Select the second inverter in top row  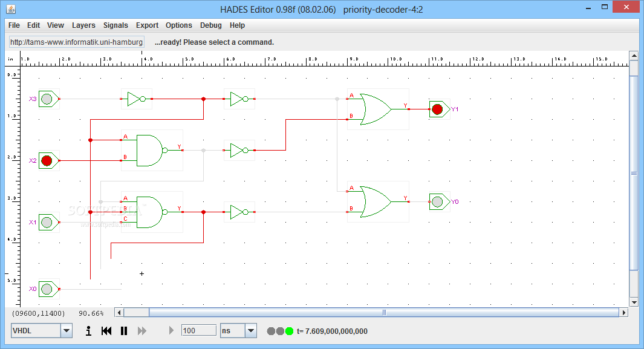(239, 99)
